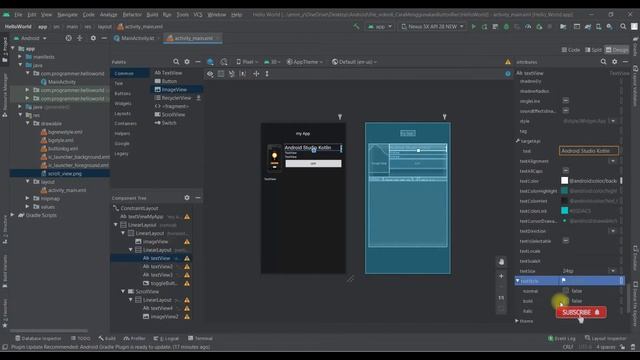Run the app with the green play button
The height and width of the screenshot is (360, 640).
473,27
